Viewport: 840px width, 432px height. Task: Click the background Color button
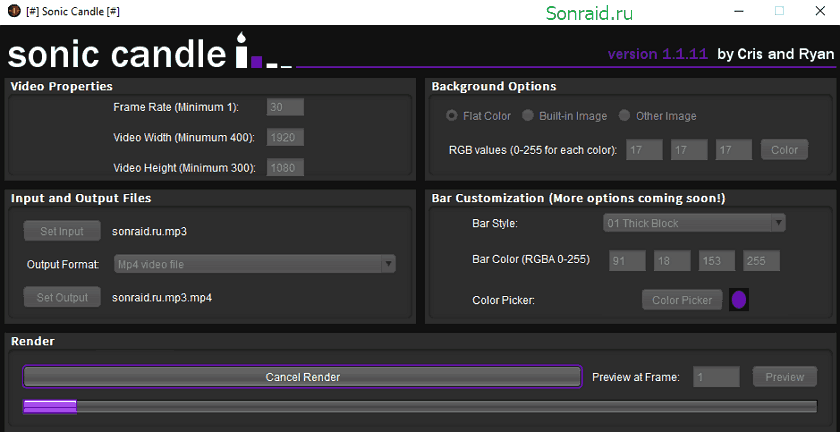point(784,150)
